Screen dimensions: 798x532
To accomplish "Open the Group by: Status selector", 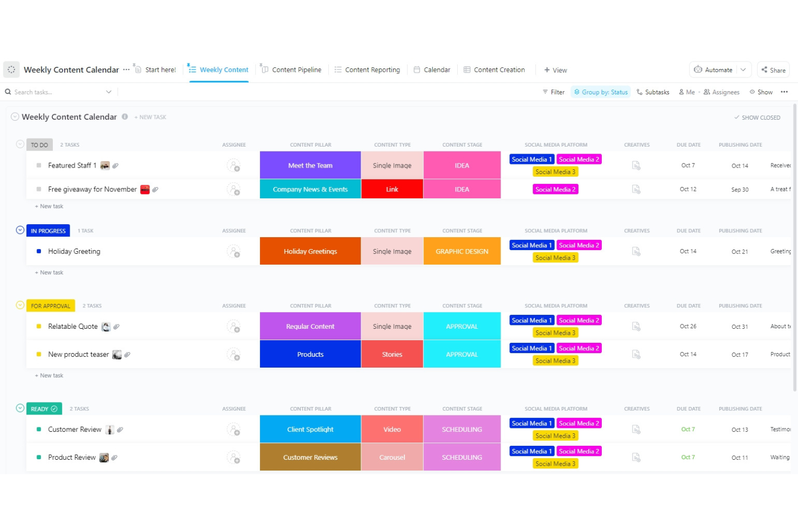I will [601, 92].
